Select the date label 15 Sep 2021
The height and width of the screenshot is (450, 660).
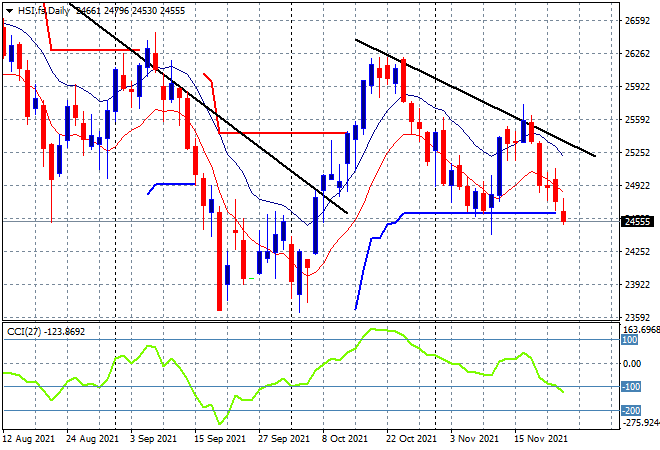[x=220, y=439]
